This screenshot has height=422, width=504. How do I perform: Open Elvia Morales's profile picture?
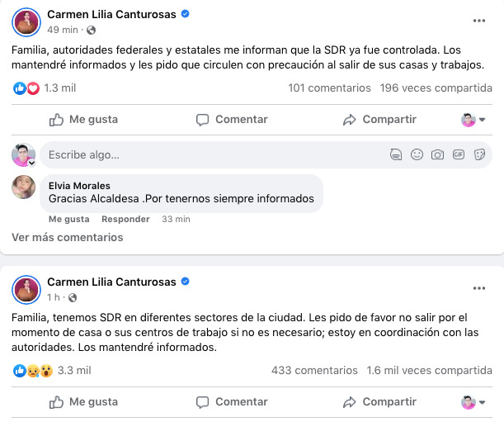coord(24,187)
